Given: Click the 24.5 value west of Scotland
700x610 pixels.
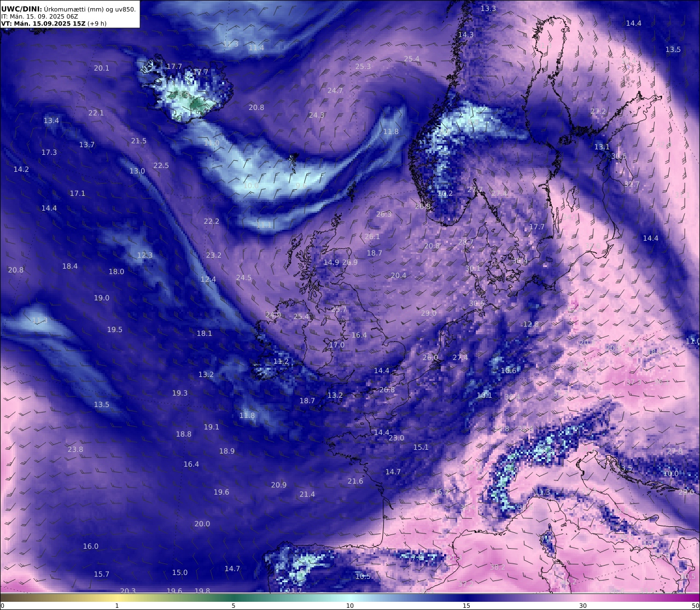Looking at the screenshot, I should (244, 278).
